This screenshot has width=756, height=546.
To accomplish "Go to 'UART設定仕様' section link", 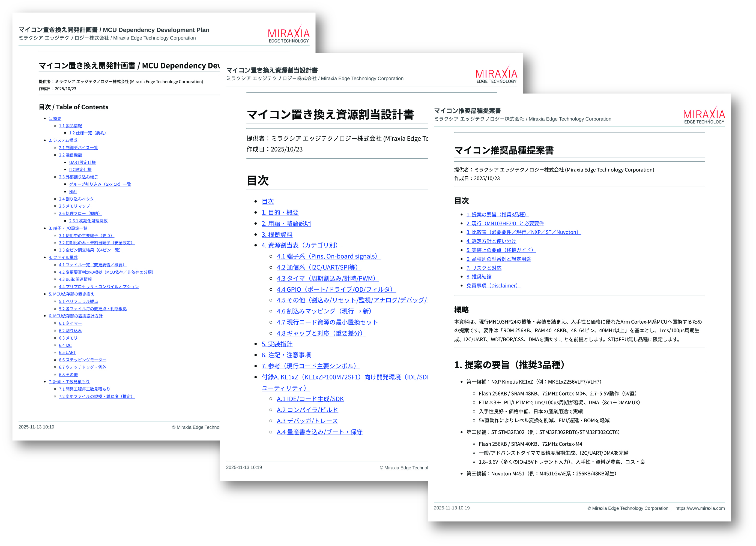I will pyautogui.click(x=82, y=162).
